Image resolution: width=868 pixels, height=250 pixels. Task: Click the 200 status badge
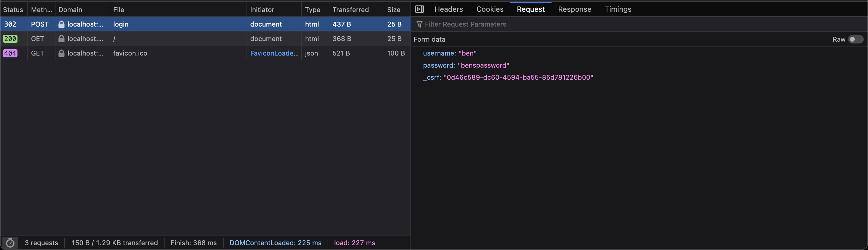[10, 39]
